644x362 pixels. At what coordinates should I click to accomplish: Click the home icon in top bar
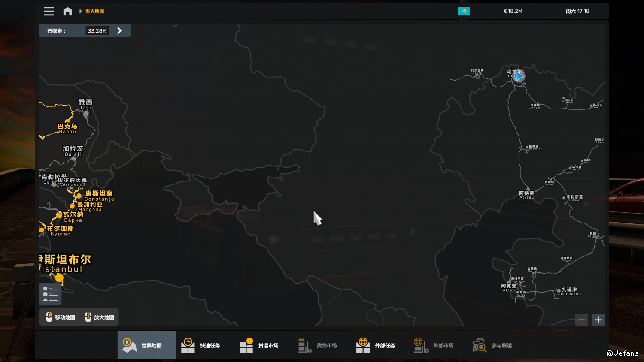[67, 11]
